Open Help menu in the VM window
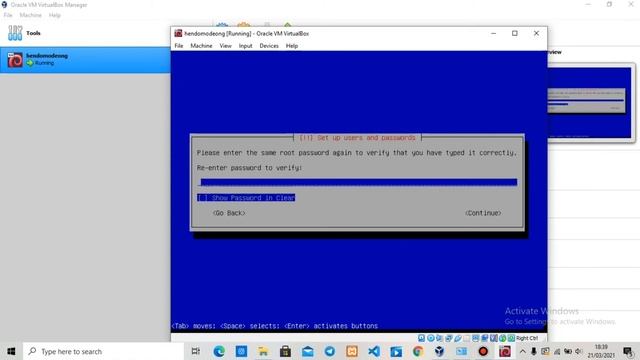This screenshot has width=640, height=360. pos(292,46)
